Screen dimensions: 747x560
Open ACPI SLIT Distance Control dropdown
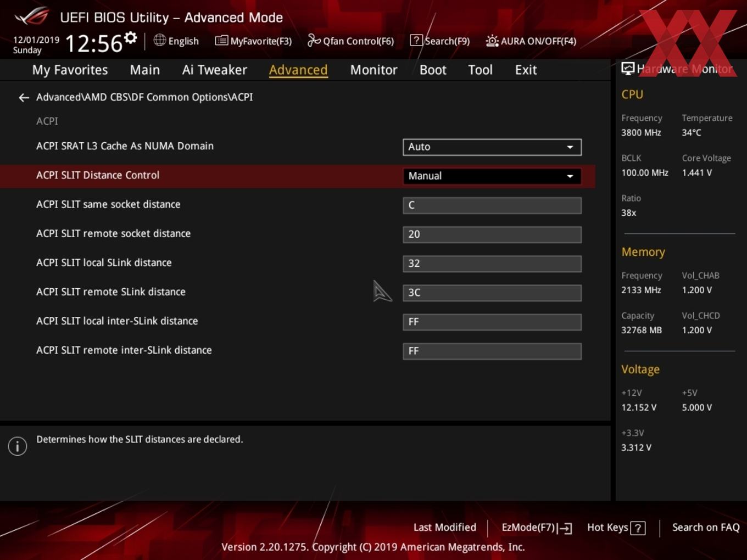492,176
